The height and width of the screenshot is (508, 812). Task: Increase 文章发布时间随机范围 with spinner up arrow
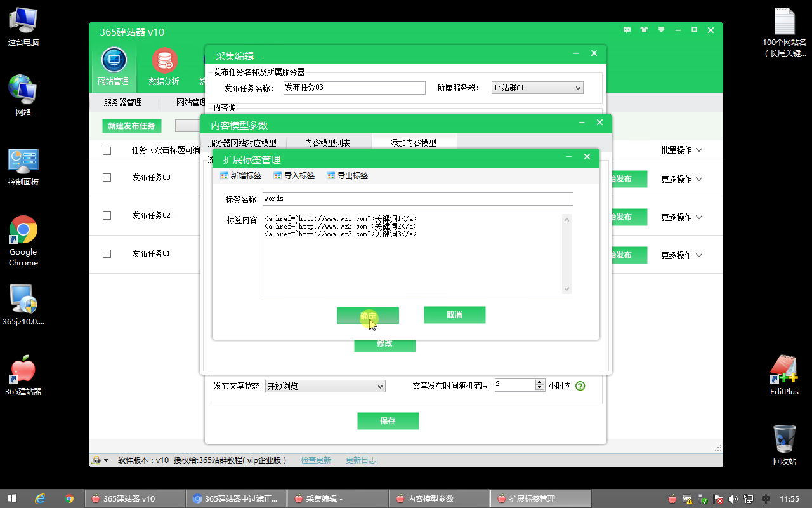[540, 382]
